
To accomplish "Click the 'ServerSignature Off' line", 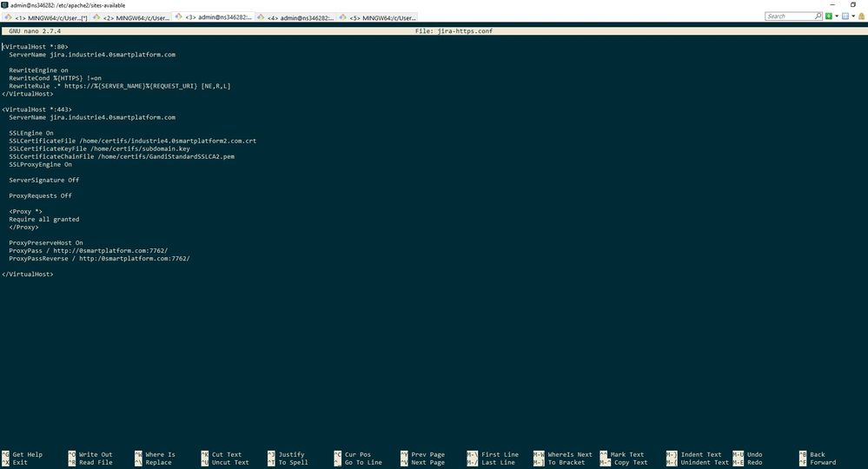I will coord(43,181).
